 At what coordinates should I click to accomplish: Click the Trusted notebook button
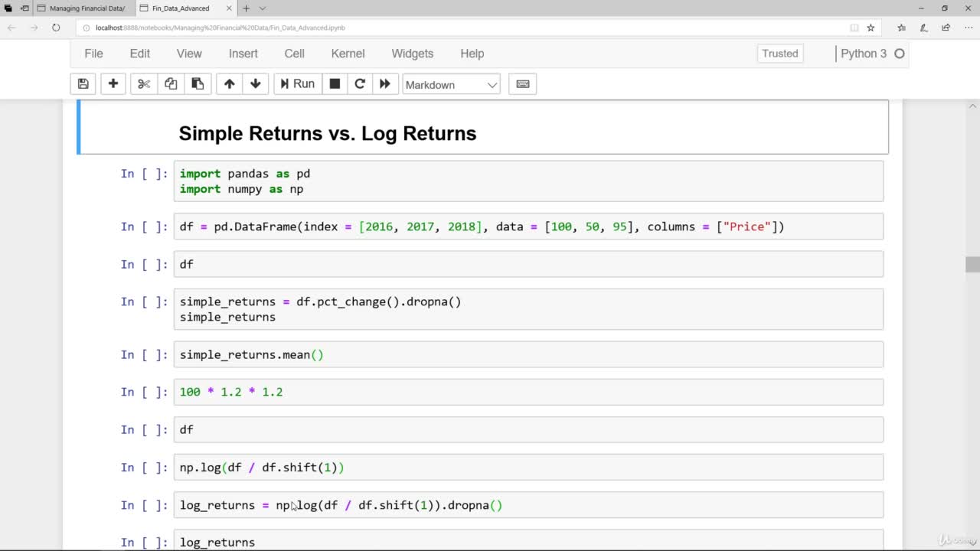[780, 54]
